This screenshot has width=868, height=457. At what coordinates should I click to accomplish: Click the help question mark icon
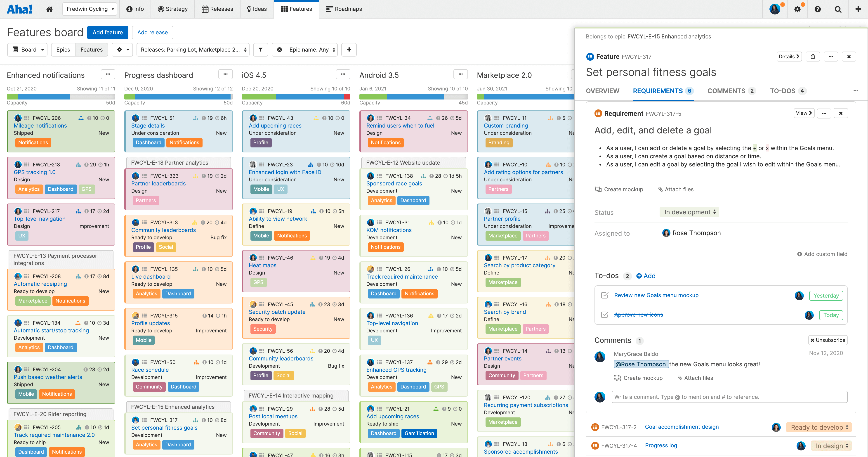coord(817,9)
